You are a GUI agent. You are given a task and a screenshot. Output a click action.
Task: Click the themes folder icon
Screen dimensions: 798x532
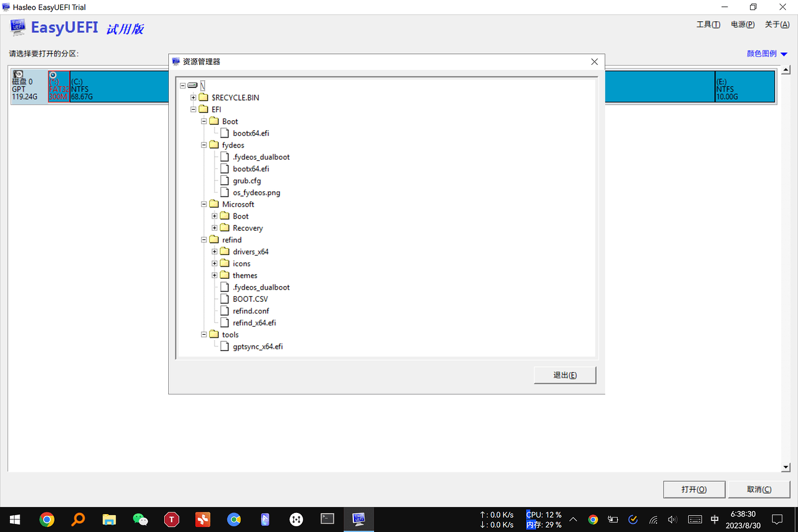coord(225,275)
